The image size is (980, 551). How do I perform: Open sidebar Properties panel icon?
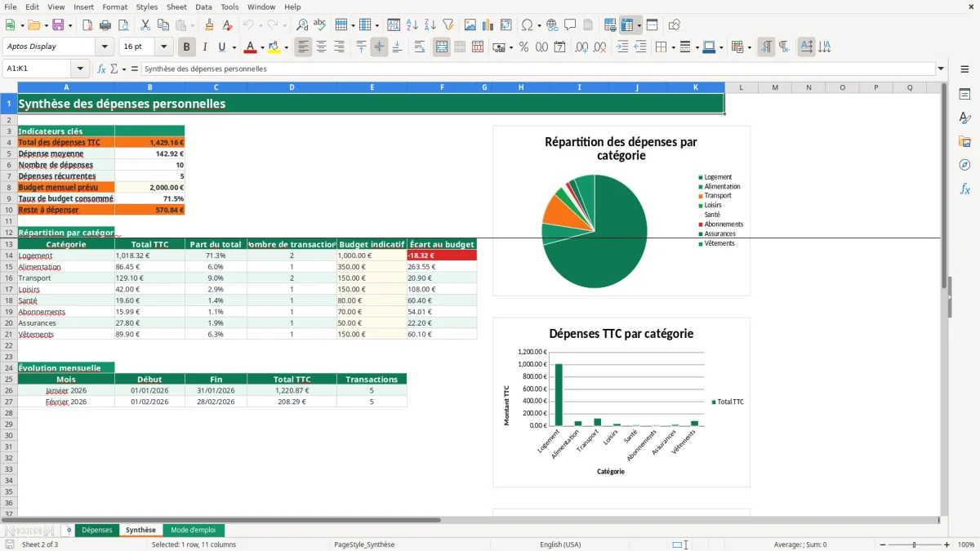(964, 95)
